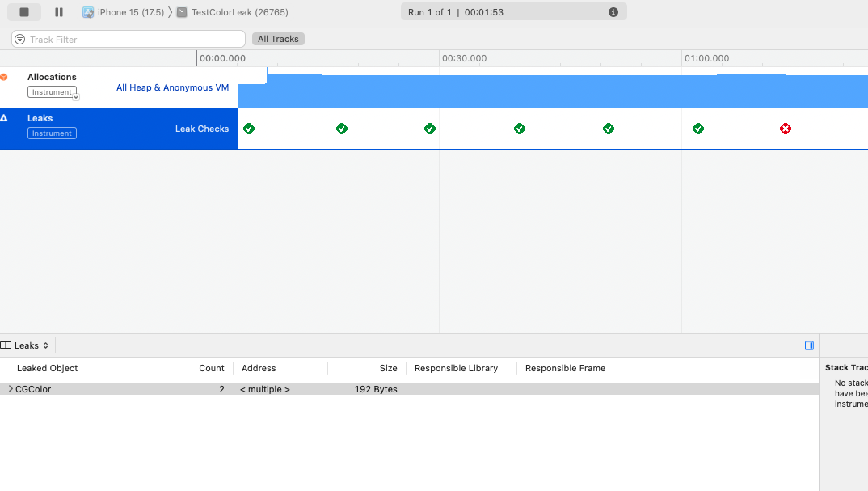Screen dimensions: 868x491
Task: Click the run info icon
Action: (x=613, y=12)
